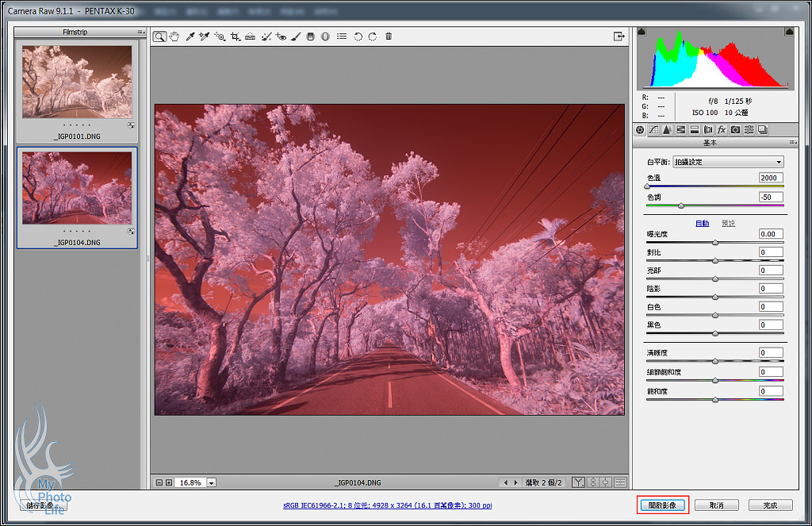812x526 pixels.
Task: Open the 白平衡 white balance dropdown
Action: coord(728,162)
